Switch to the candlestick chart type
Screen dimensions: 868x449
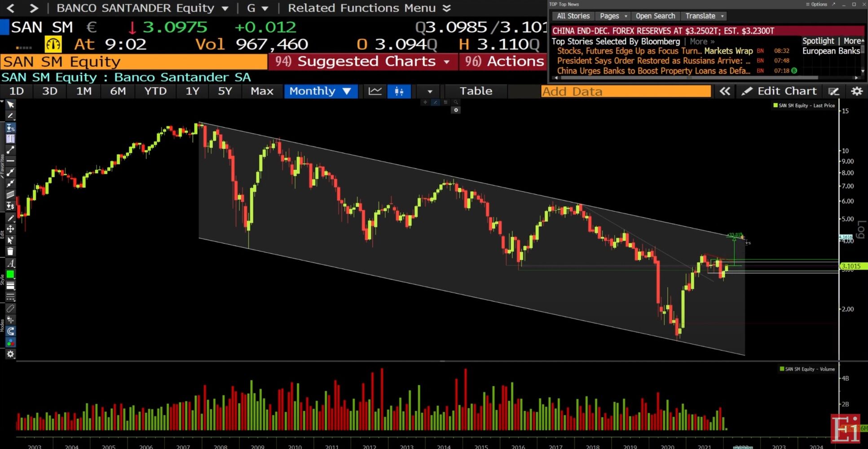click(x=399, y=91)
